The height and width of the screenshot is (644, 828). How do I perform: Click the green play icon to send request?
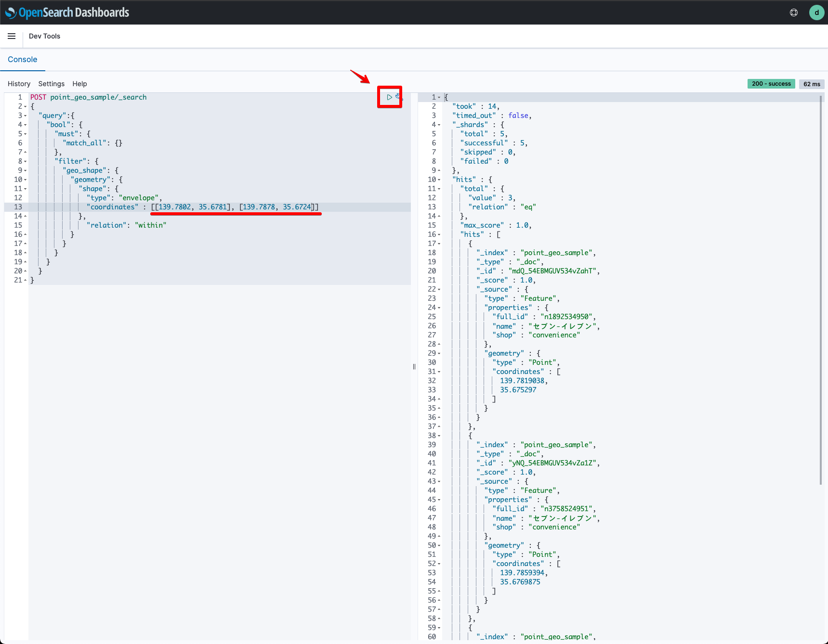click(x=389, y=97)
